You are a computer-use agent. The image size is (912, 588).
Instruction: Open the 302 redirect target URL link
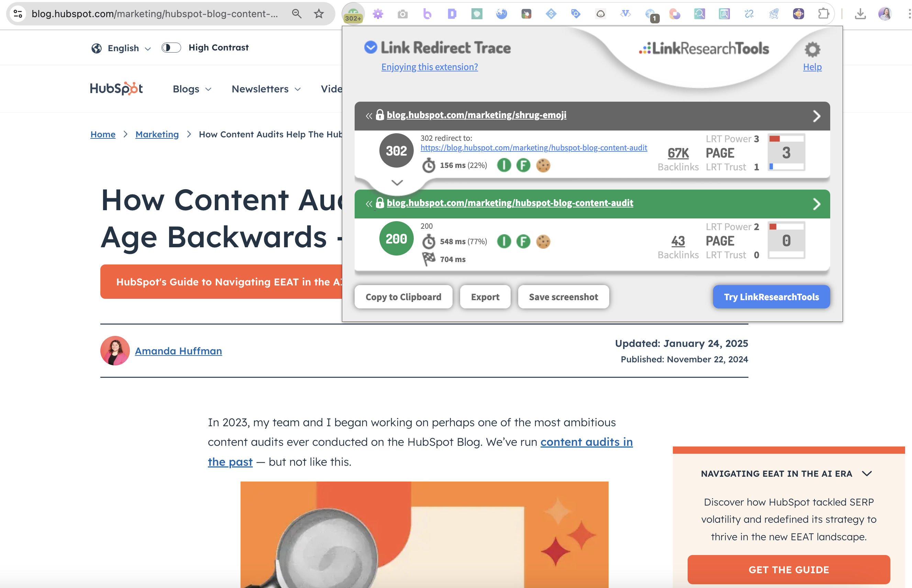point(534,147)
